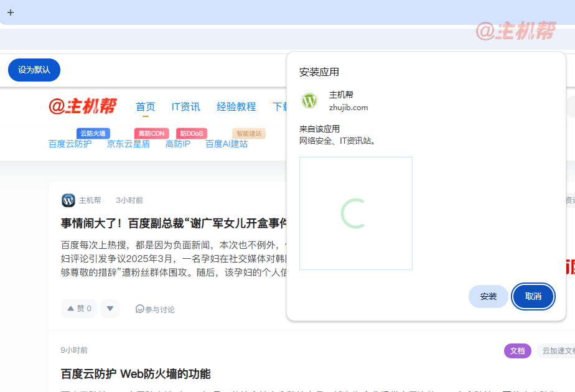Click the 3小时前 timestamp
Viewport: 575px width, 392px height.
click(129, 200)
